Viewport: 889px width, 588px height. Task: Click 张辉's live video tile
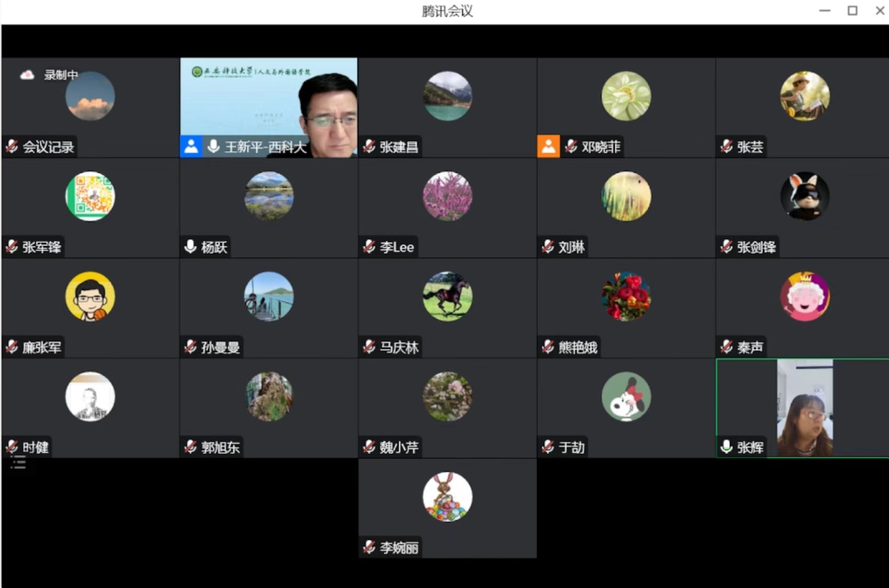804,407
